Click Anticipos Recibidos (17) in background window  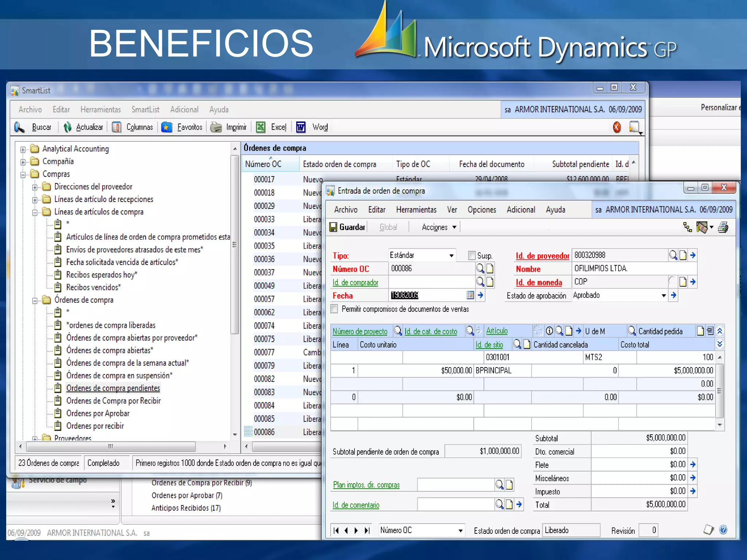point(186,508)
